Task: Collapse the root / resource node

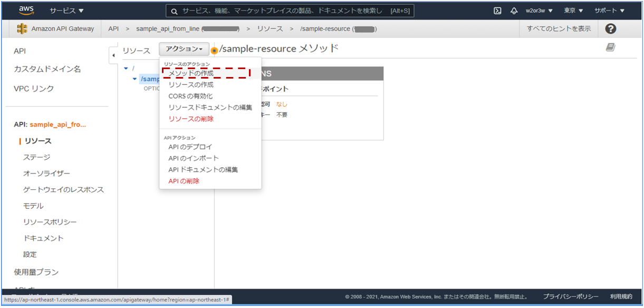Action: [126, 68]
